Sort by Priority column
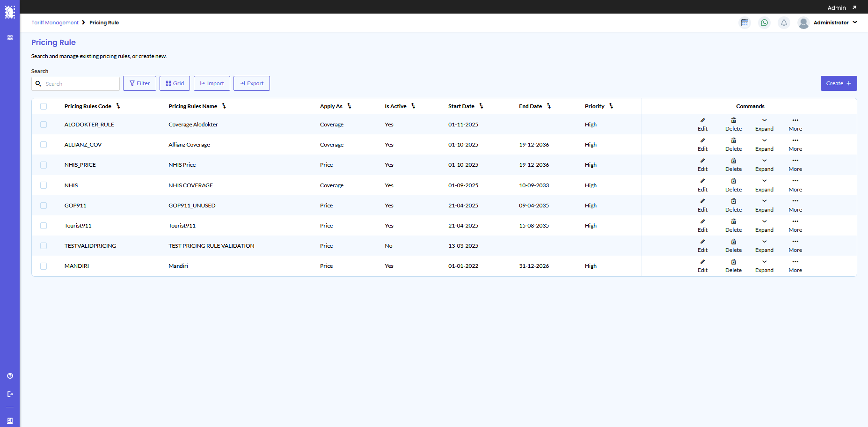The height and width of the screenshot is (427, 868). tap(611, 106)
